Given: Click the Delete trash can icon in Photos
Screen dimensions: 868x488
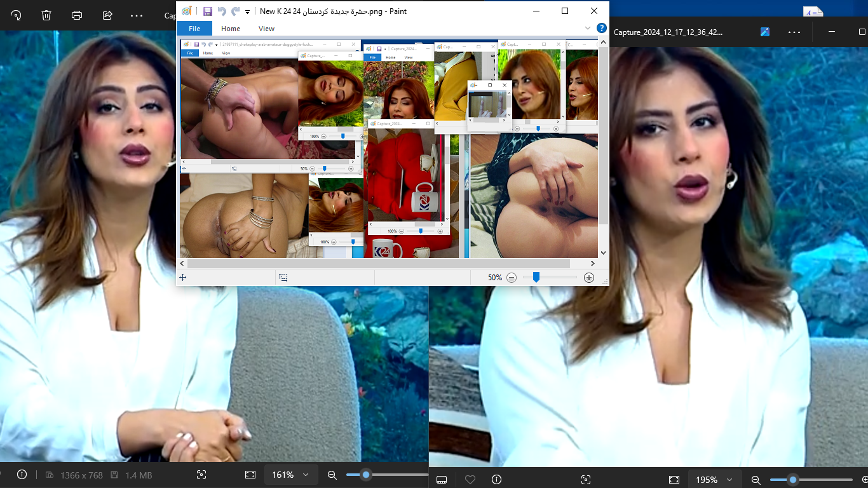Looking at the screenshot, I should [46, 15].
